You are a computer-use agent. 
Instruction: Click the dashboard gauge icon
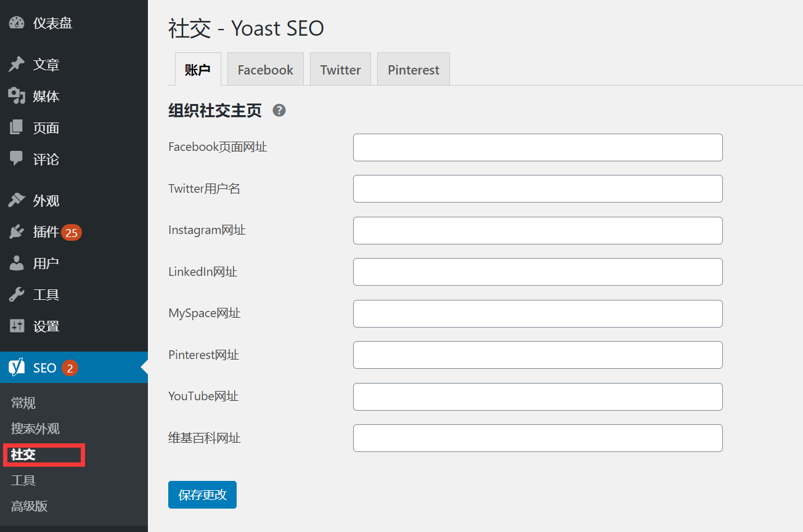pos(17,23)
